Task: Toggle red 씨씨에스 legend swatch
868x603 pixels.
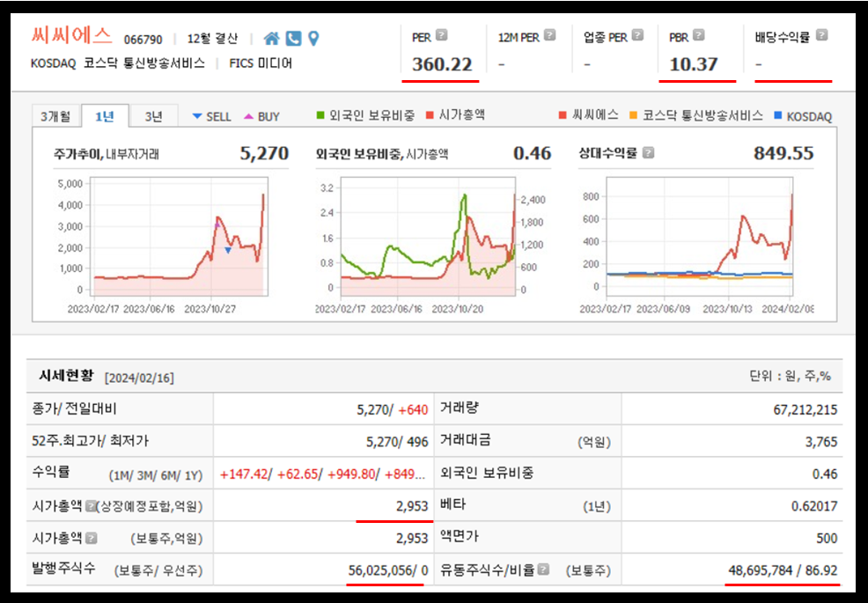Action: 563,115
